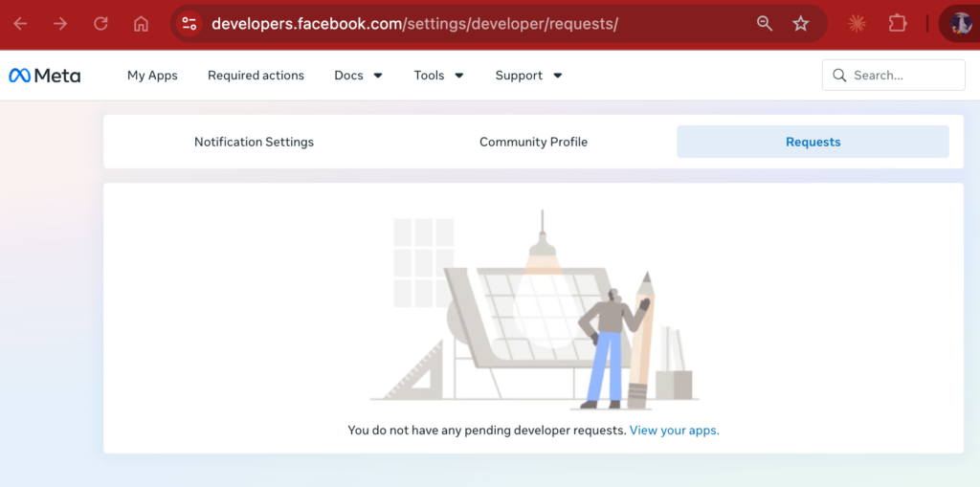980x487 pixels.
Task: Select the Requests tab
Action: (813, 142)
